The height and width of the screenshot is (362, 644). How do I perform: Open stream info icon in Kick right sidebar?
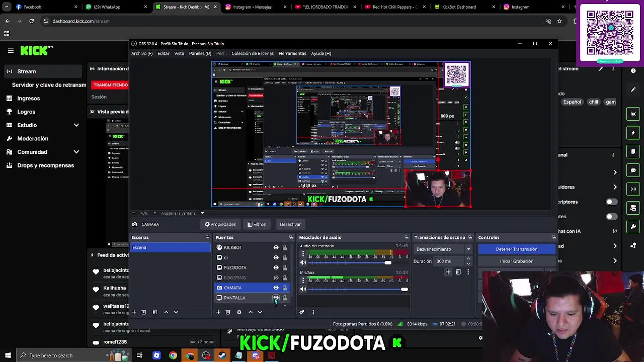[633, 71]
